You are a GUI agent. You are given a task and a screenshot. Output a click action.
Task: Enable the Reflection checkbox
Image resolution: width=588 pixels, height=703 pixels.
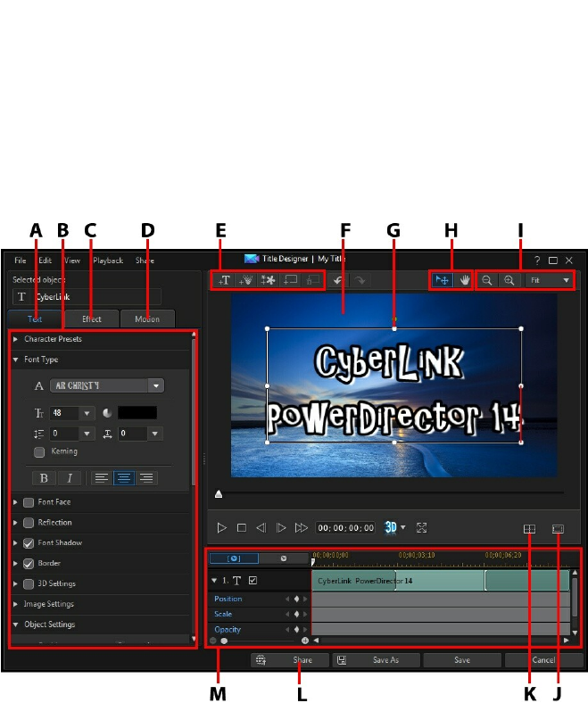pyautogui.click(x=29, y=523)
